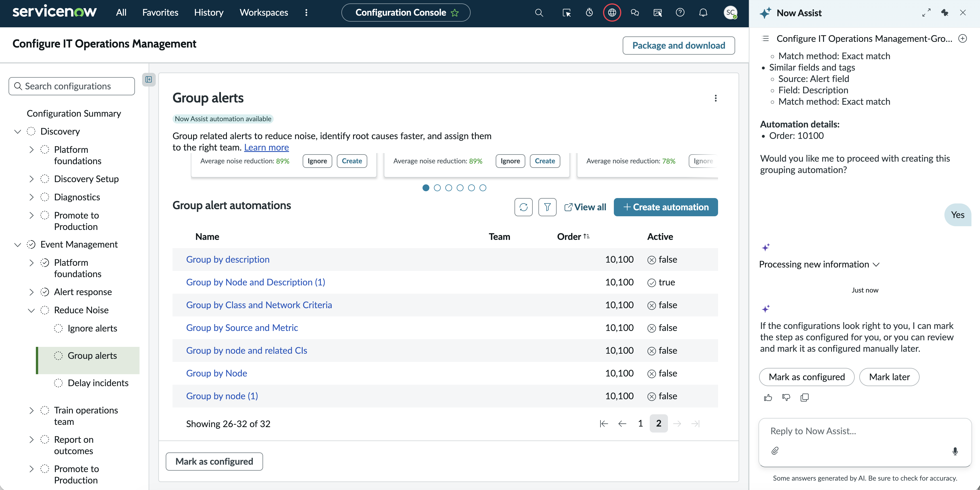The width and height of the screenshot is (980, 490).
Task: Click Create automation button
Action: tap(665, 207)
